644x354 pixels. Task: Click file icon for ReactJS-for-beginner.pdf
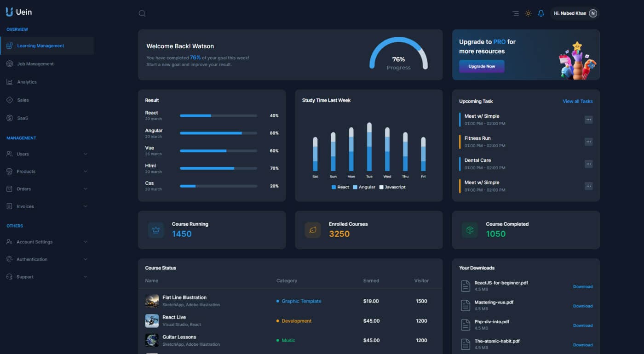point(466,286)
